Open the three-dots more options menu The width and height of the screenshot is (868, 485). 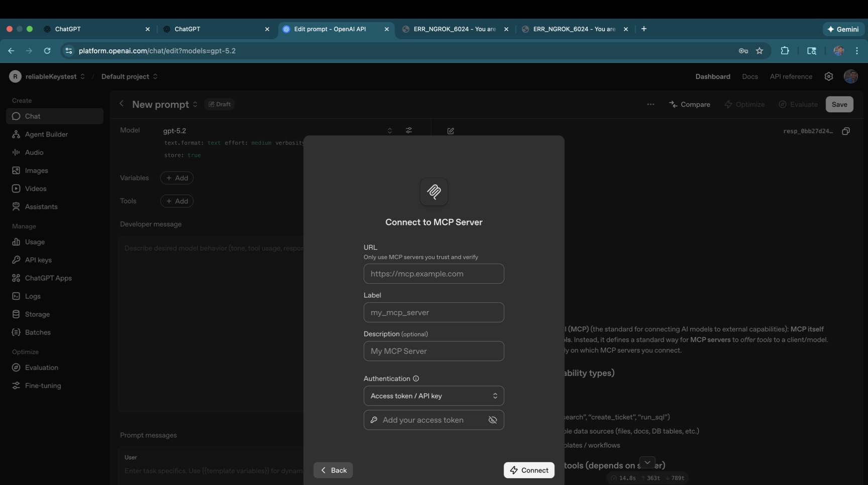[x=650, y=105]
